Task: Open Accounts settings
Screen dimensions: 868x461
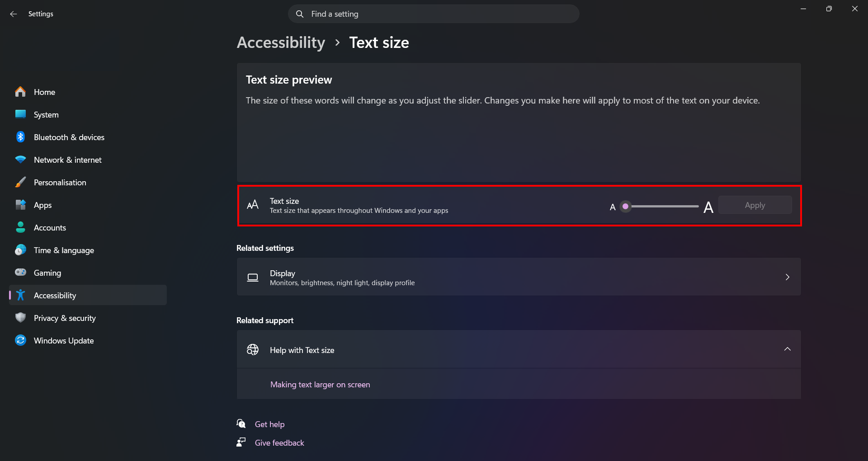Action: pos(88,227)
